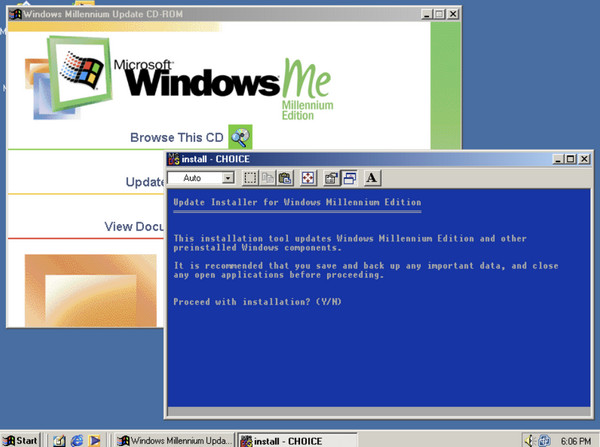
Task: Switch to full screen with the toolbar icon
Action: tap(308, 178)
